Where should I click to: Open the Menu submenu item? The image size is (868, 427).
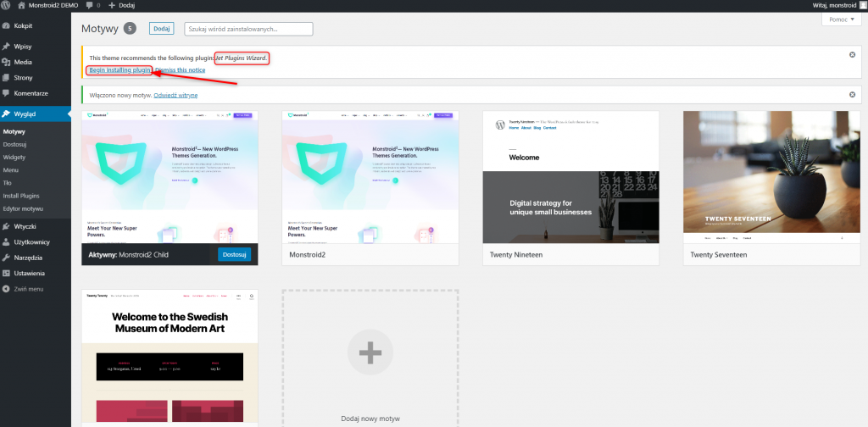point(10,169)
